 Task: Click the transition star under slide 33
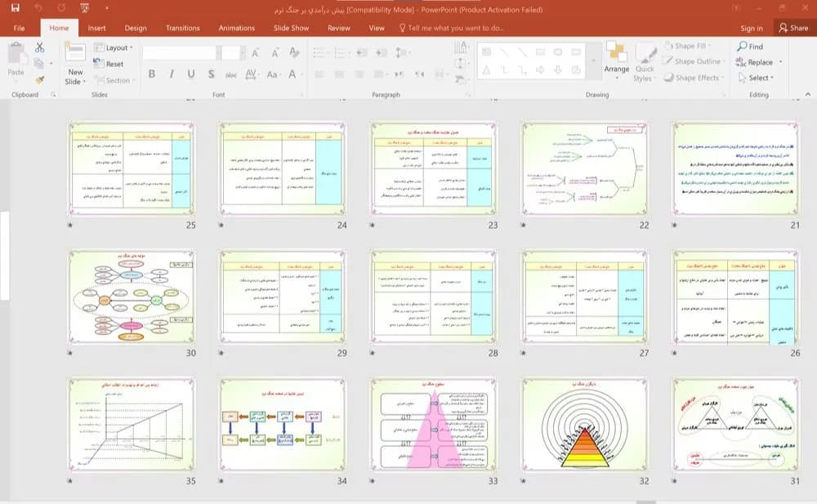tap(372, 481)
